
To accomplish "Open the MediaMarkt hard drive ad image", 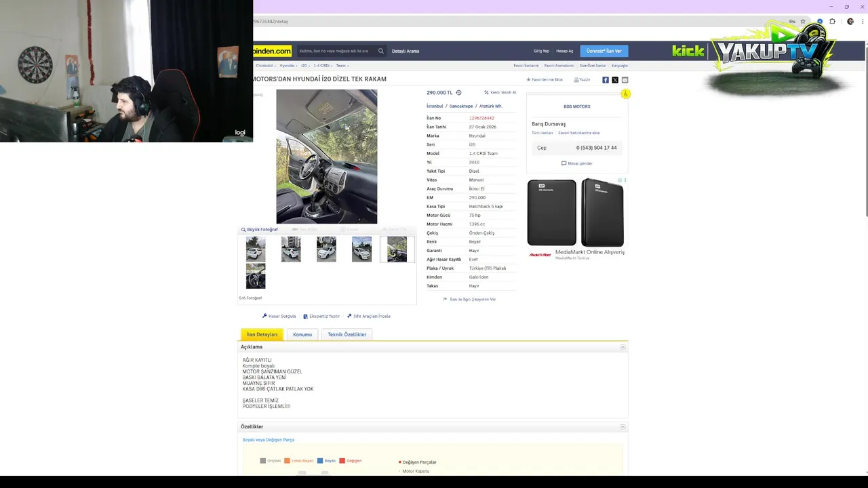I will [576, 213].
